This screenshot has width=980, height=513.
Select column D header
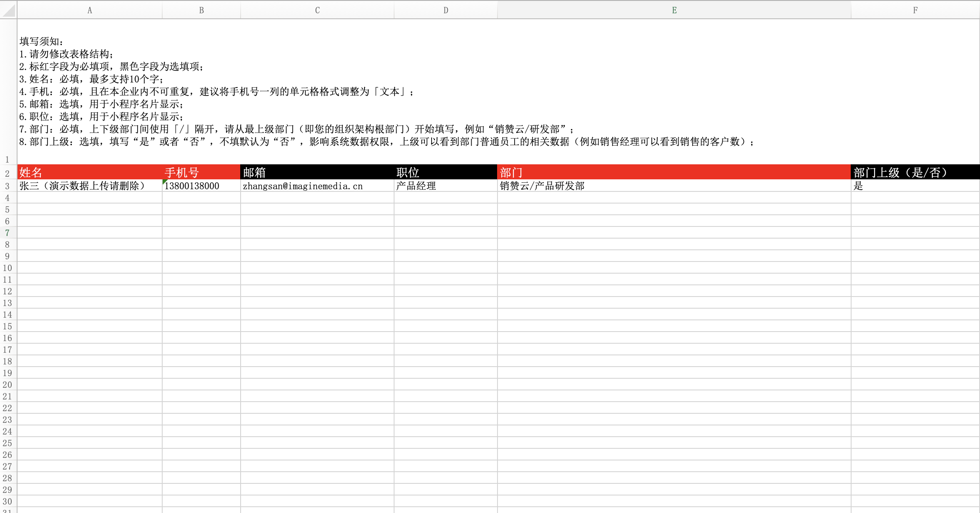point(446,10)
